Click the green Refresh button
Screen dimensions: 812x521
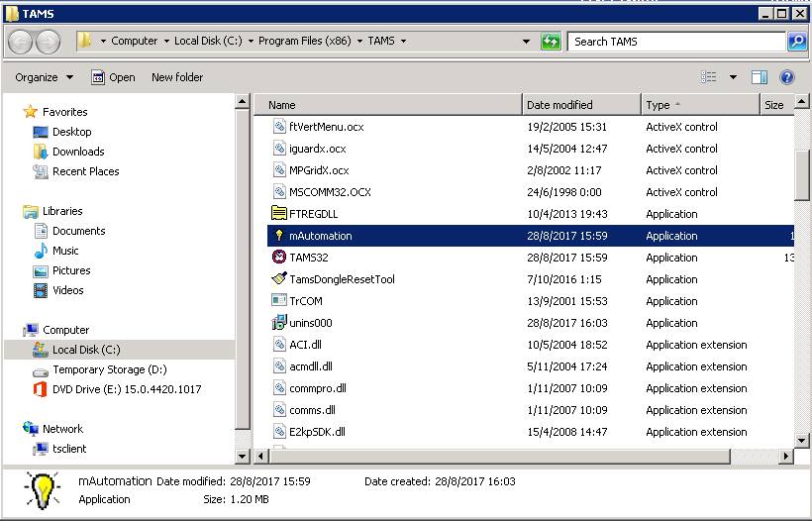point(551,41)
